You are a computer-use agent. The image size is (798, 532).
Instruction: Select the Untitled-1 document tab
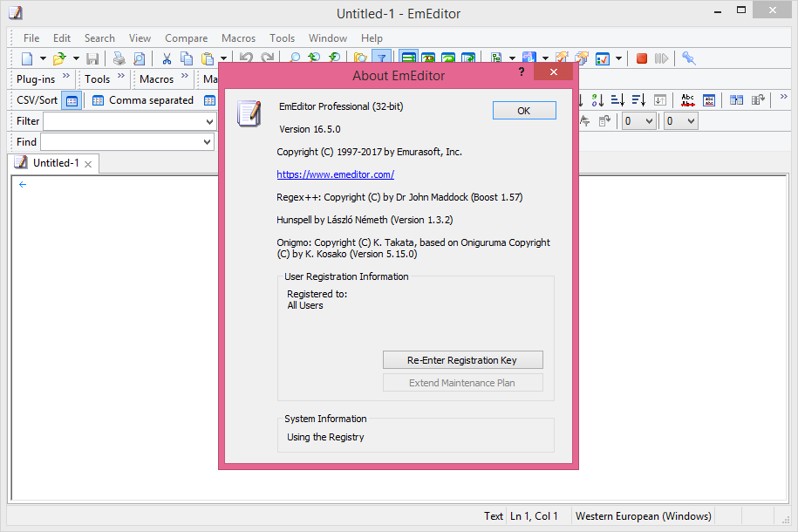click(53, 163)
